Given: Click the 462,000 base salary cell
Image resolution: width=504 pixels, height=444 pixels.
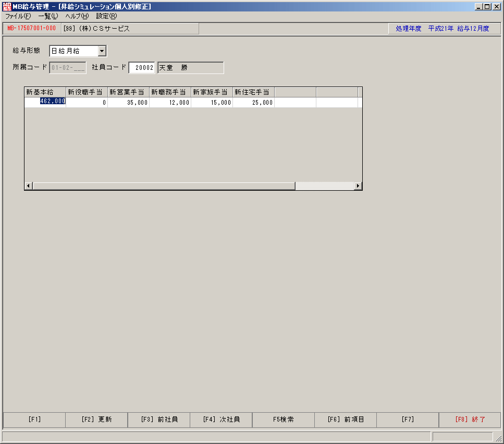Looking at the screenshot, I should tap(45, 102).
